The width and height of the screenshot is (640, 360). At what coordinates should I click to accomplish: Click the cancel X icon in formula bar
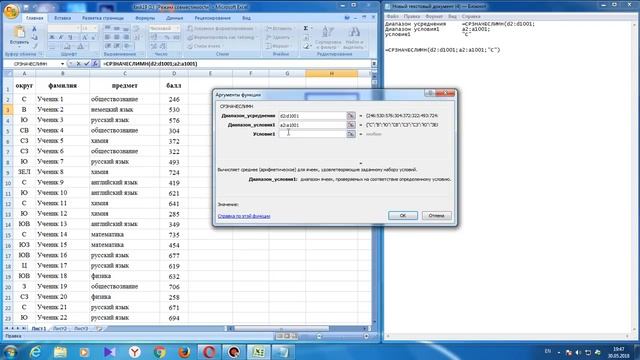pos(78,64)
